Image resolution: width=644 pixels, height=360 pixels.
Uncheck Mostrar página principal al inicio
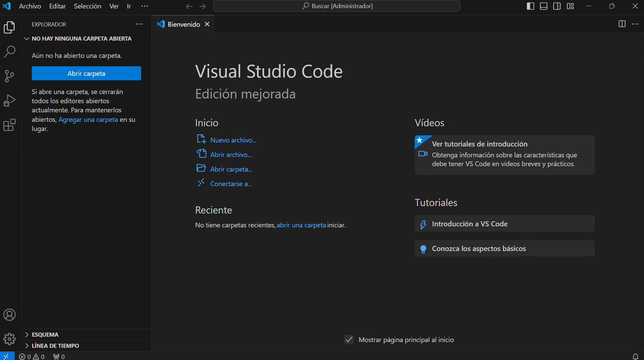(x=349, y=339)
